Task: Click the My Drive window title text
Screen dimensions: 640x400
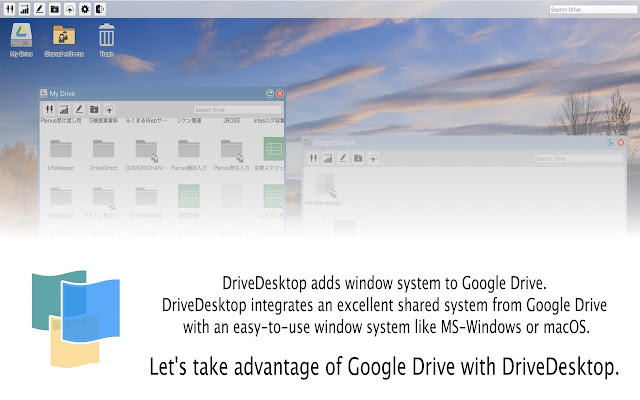Action: tap(62, 93)
